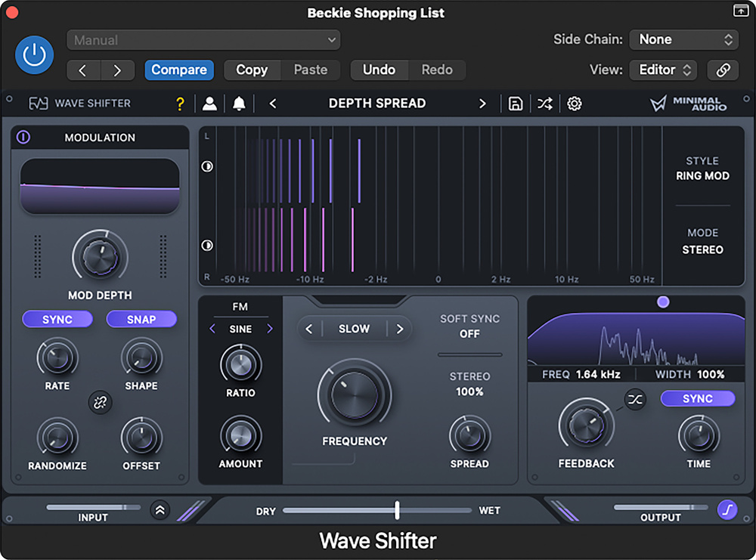Go to next preset with right arrow
Screen dimensions: 756x560
[117, 70]
